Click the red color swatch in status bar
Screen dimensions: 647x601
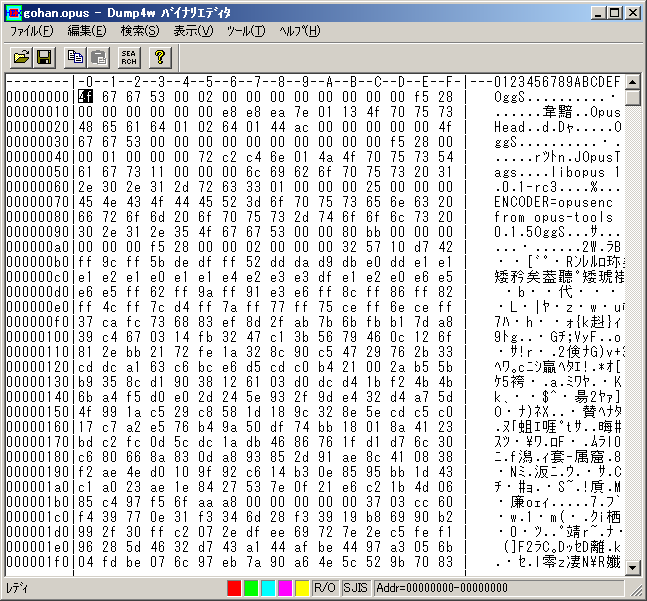tap(234, 588)
